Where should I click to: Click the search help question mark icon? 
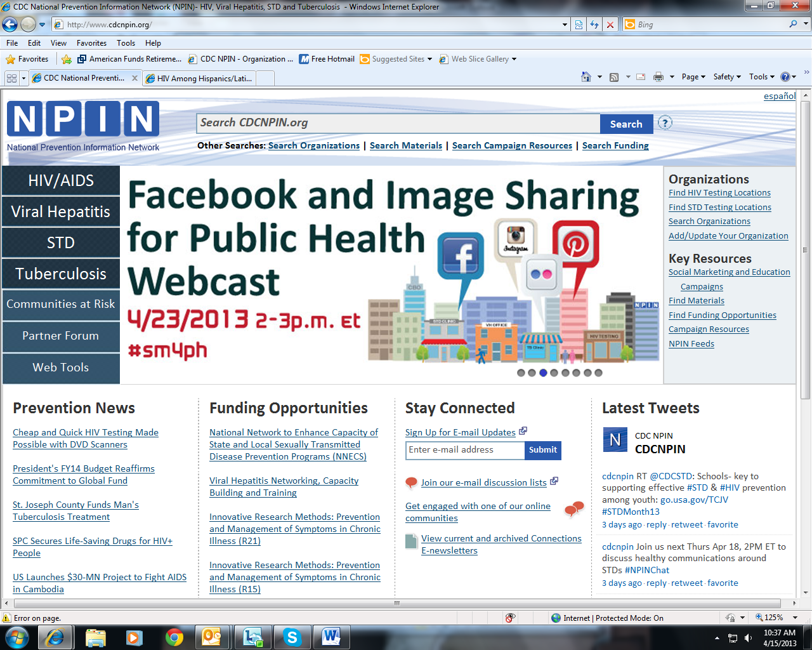pos(665,123)
